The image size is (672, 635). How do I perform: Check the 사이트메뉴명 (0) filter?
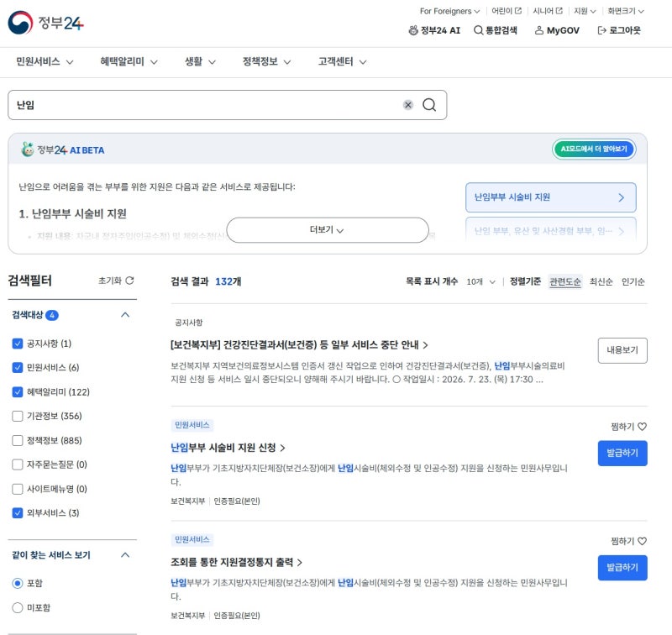click(x=18, y=489)
